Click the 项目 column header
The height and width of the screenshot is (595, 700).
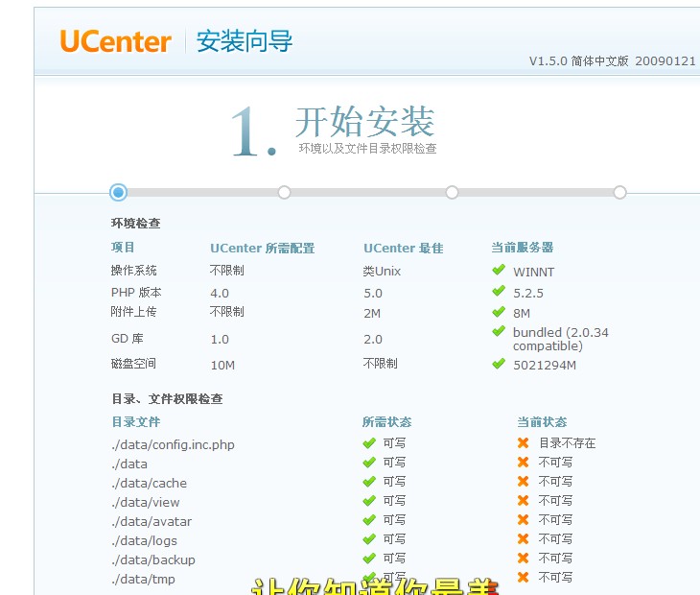click(x=123, y=247)
